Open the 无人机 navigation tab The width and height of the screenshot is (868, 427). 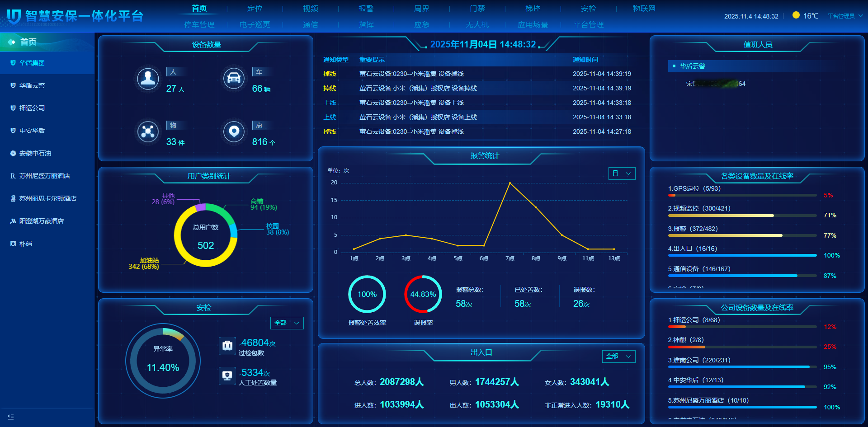point(477,25)
